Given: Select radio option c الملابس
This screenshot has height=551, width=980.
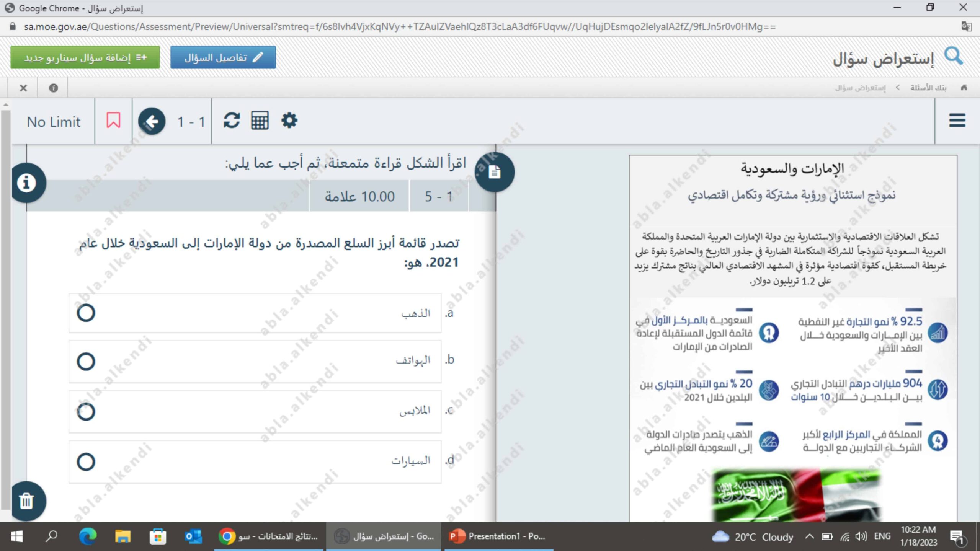Looking at the screenshot, I should (x=86, y=412).
